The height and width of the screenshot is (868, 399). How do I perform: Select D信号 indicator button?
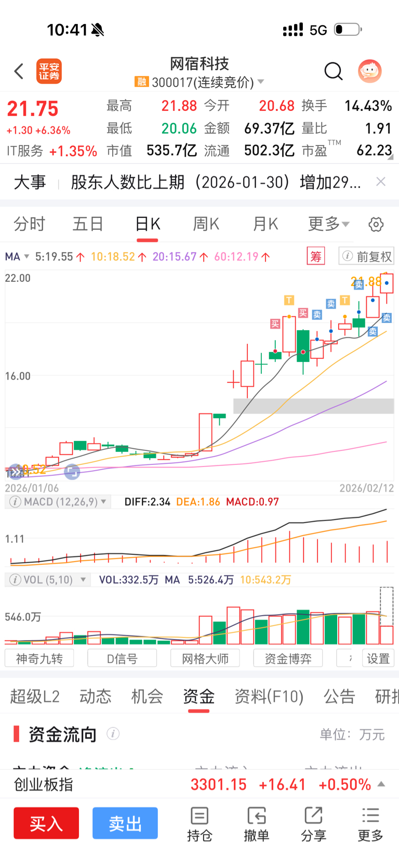[x=122, y=658]
